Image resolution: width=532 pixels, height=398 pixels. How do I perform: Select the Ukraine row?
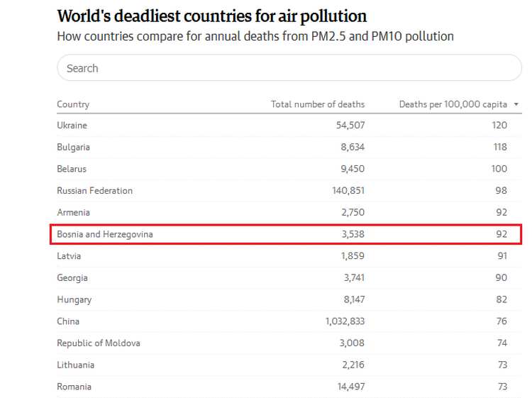(x=72, y=125)
